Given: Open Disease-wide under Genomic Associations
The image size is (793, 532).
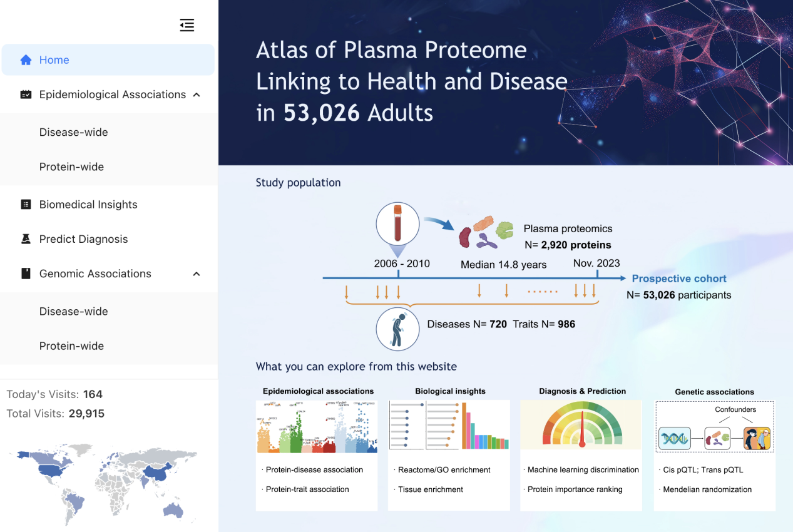Looking at the screenshot, I should 73,311.
